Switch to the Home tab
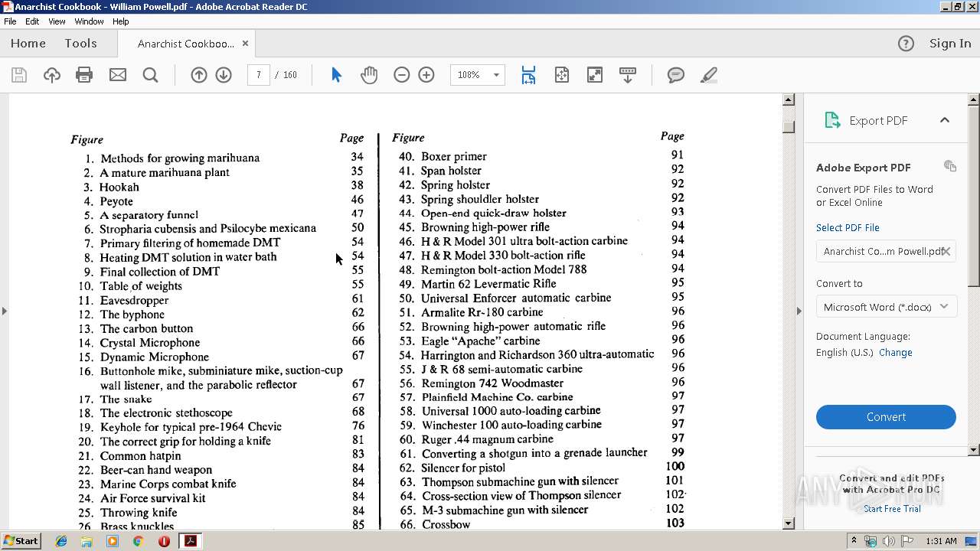The image size is (980, 551). (x=28, y=44)
